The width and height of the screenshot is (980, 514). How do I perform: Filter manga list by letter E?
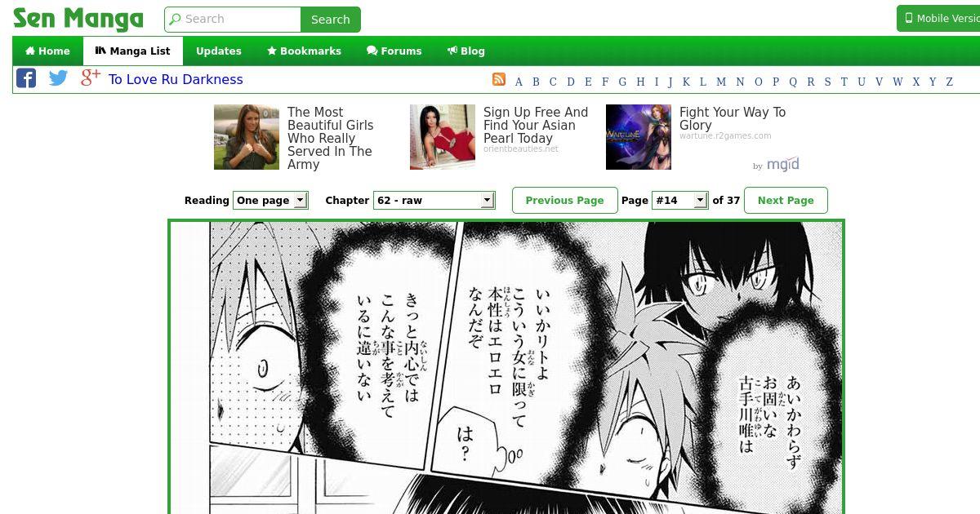(588, 82)
